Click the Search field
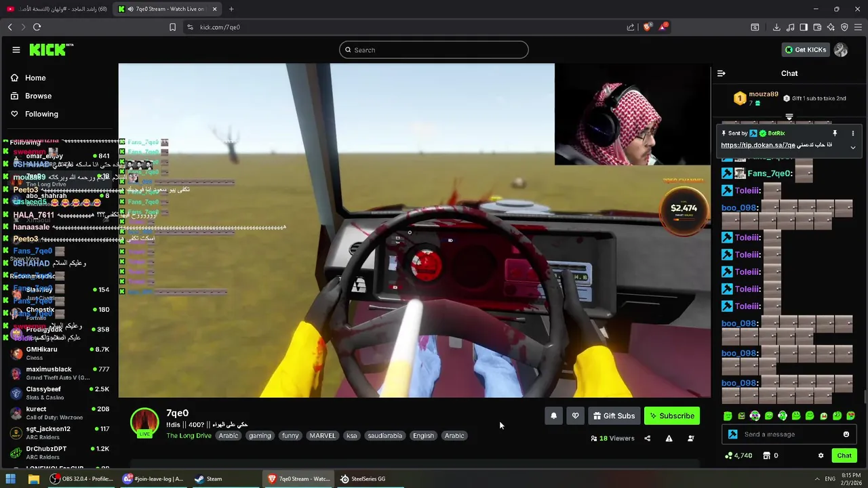This screenshot has width=868, height=488. 434,49
